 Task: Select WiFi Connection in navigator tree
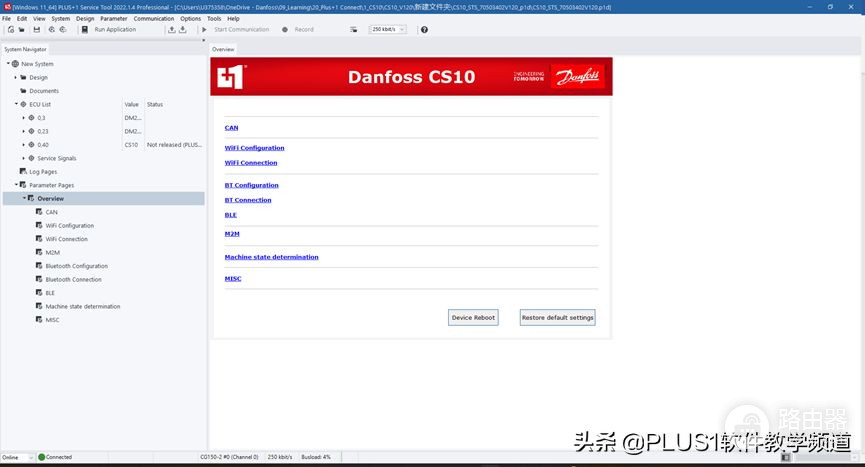click(x=66, y=239)
